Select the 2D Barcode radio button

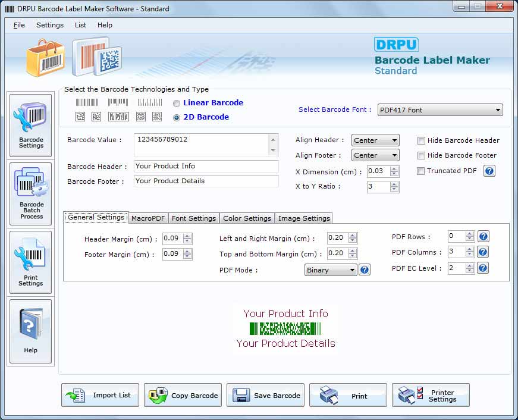tap(177, 118)
